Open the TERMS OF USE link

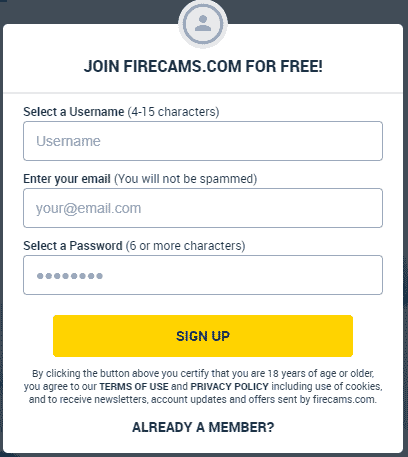134,386
